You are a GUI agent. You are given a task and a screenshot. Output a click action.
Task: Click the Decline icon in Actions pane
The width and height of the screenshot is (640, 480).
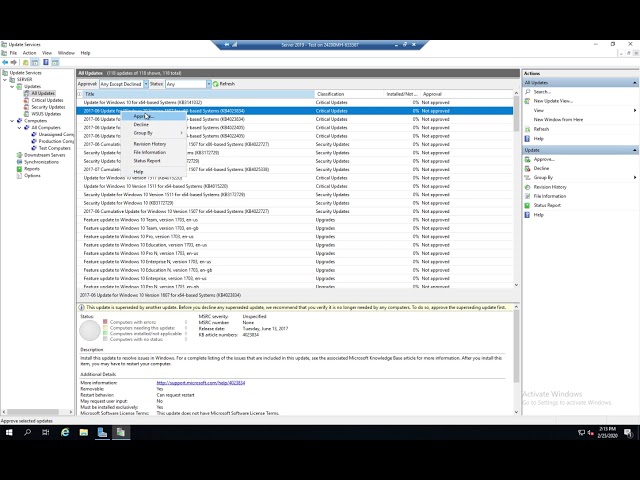(527, 168)
